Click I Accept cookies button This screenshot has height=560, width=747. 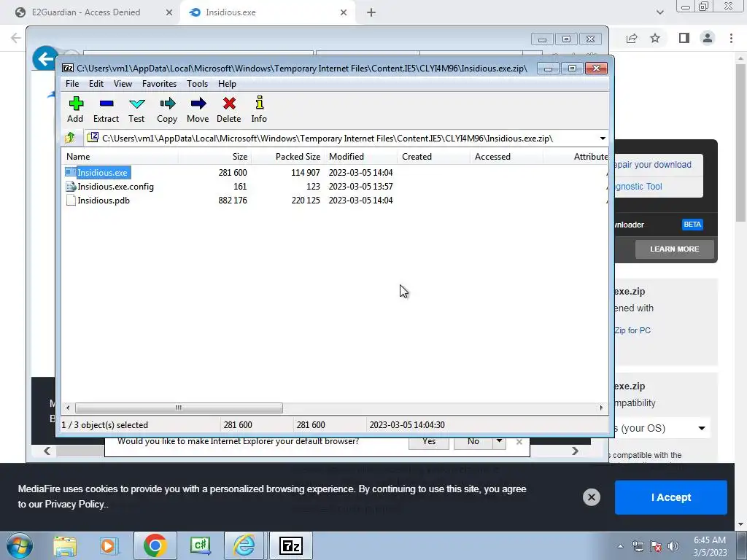click(x=671, y=497)
